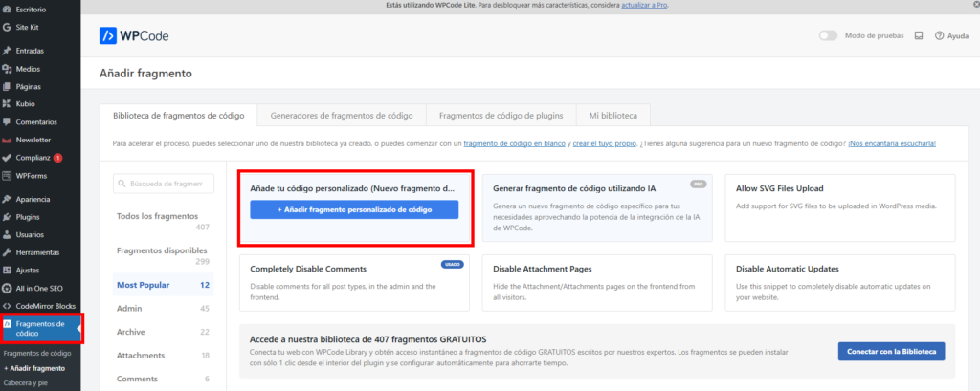
Task: Click the Complianz notification badge
Action: click(x=57, y=158)
